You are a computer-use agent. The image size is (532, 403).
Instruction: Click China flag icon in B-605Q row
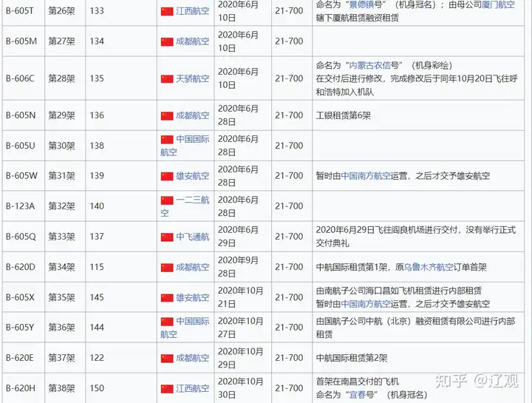(x=167, y=237)
